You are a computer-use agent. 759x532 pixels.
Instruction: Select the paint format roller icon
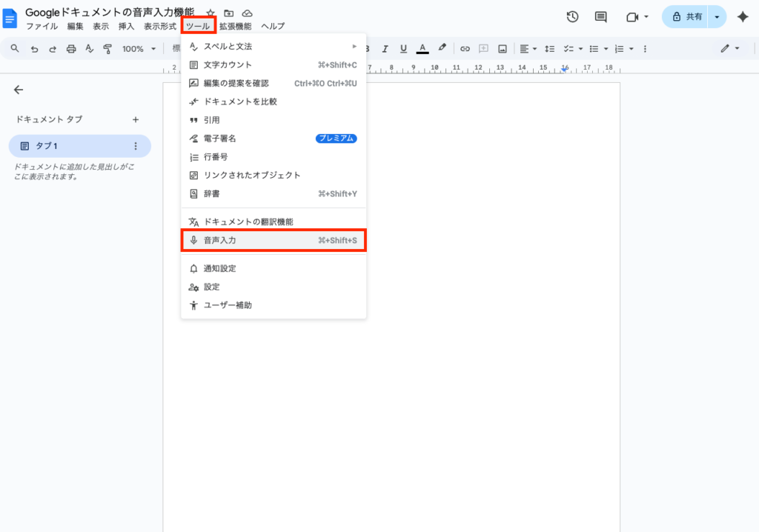107,49
